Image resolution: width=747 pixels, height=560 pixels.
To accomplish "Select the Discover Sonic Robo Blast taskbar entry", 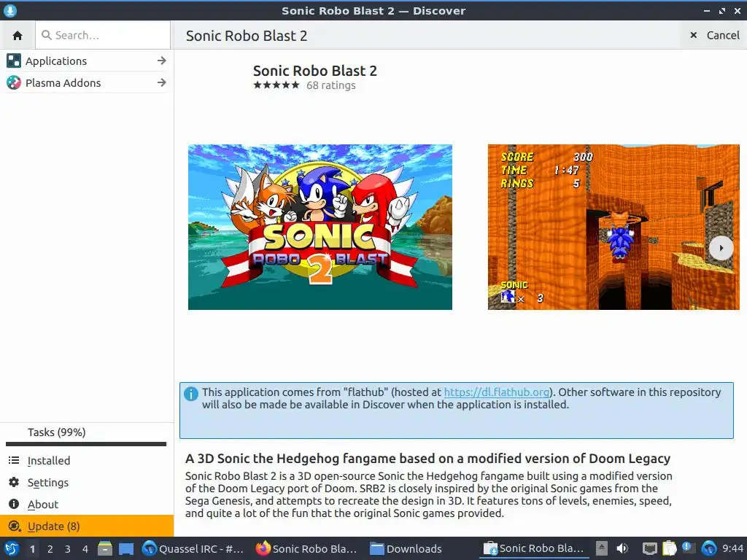I will pos(534,548).
